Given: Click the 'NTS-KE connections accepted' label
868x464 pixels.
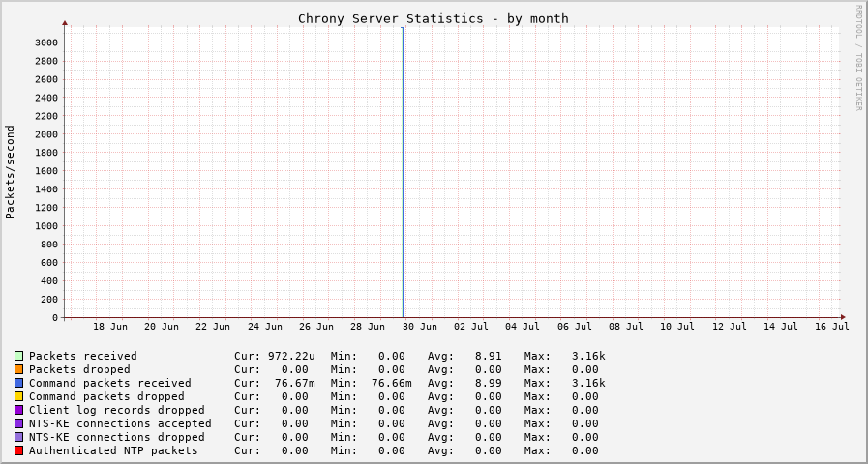Looking at the screenshot, I should [x=120, y=423].
